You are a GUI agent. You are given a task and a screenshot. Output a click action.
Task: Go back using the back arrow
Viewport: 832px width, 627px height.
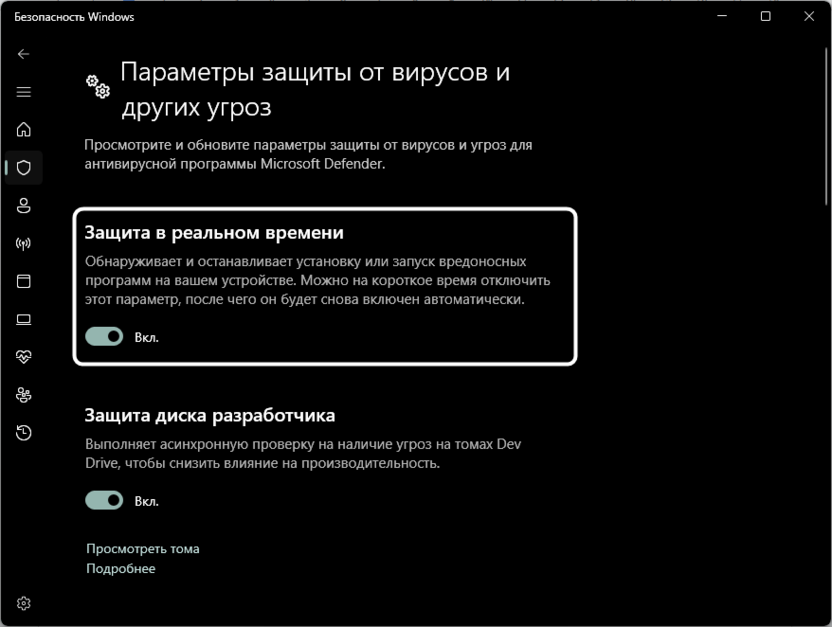coord(23,54)
